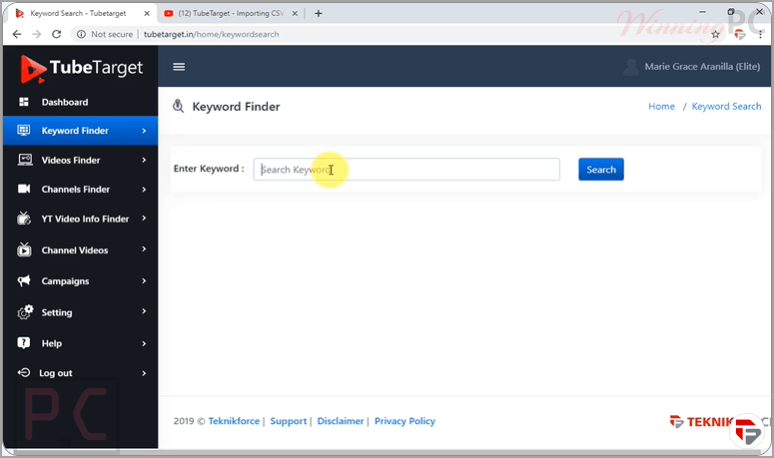This screenshot has width=774, height=458.
Task: Open Home breadcrumb link
Action: (661, 106)
